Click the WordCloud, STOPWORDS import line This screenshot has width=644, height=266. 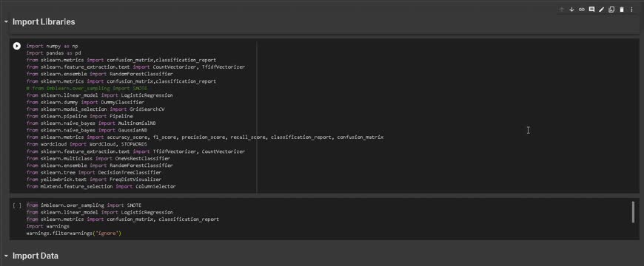87,144
